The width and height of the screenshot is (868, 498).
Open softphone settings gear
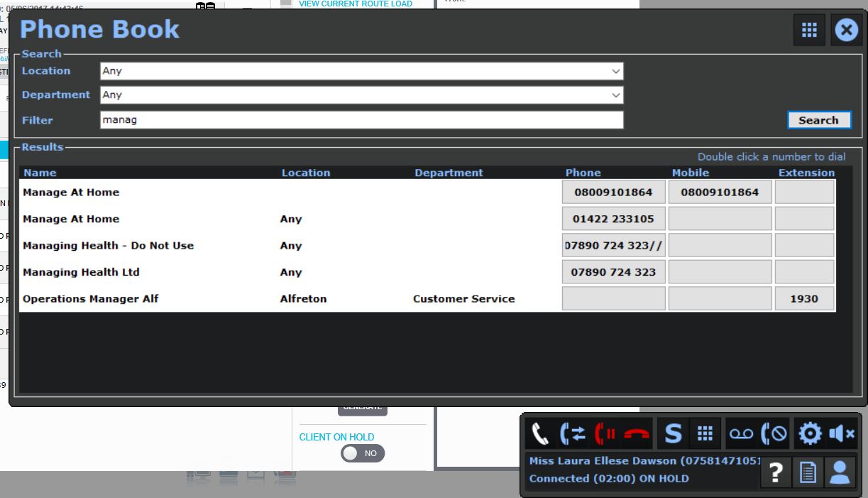pyautogui.click(x=810, y=433)
